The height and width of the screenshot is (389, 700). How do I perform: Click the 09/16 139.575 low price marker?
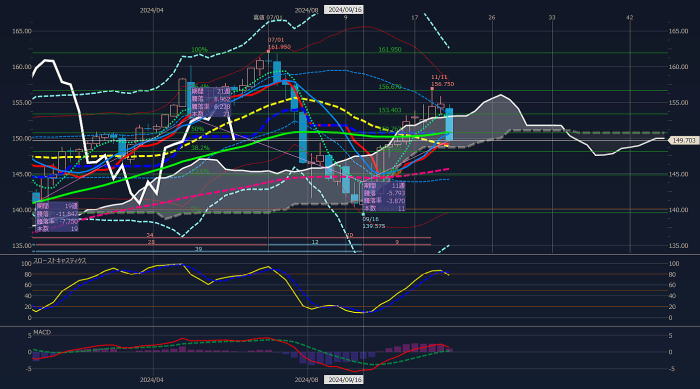[x=374, y=222]
